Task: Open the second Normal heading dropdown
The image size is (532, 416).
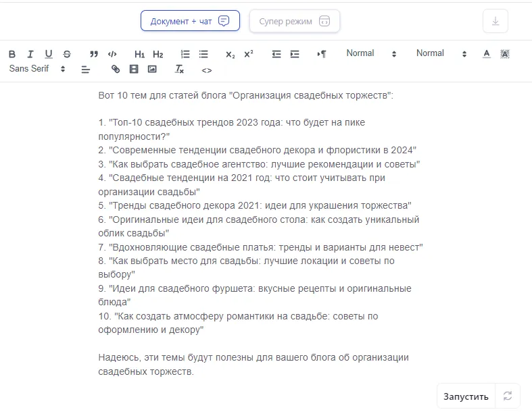Action: (441, 53)
